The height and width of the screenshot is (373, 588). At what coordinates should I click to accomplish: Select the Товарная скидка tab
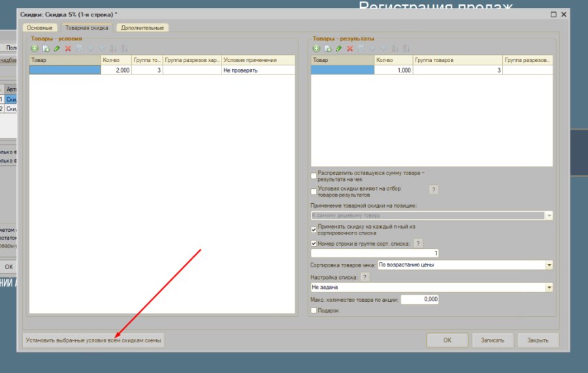tap(87, 27)
